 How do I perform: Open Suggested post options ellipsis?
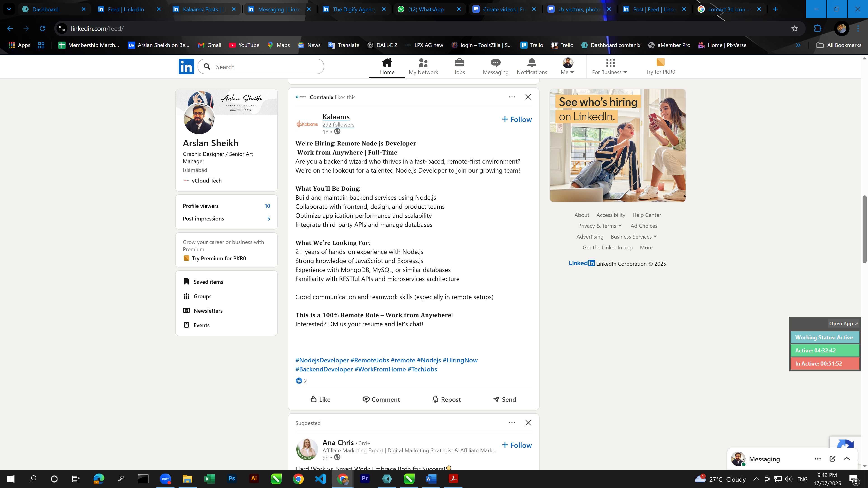tap(512, 423)
